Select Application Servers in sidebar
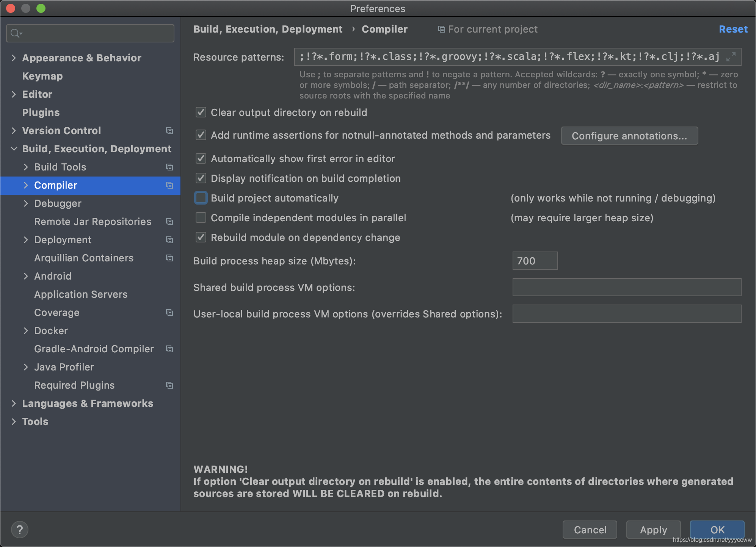The height and width of the screenshot is (547, 756). [x=81, y=294]
